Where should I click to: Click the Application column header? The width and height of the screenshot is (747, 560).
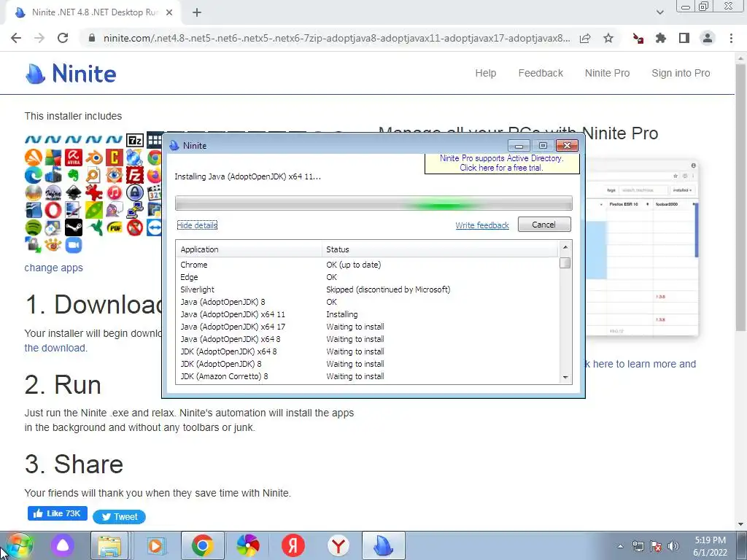point(249,249)
